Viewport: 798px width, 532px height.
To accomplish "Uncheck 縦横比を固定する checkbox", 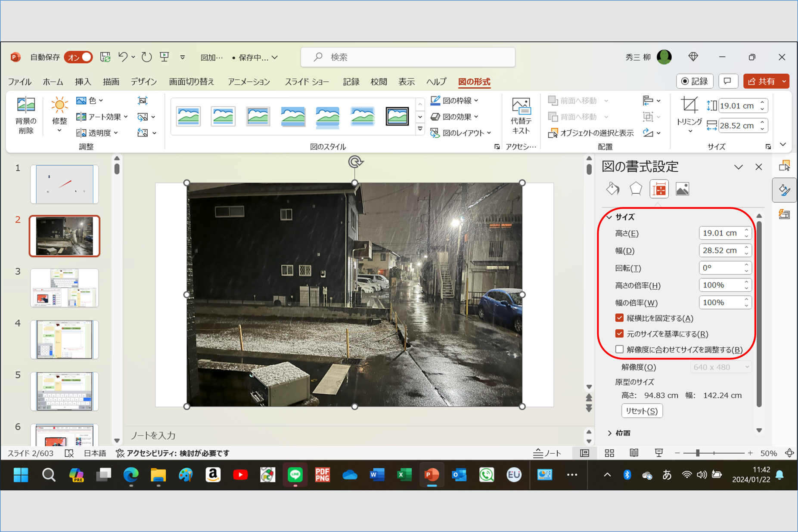I will pos(619,318).
